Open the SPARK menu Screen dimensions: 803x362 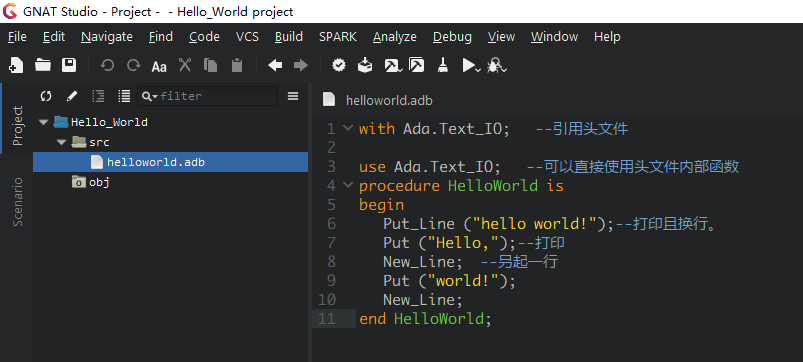[338, 37]
